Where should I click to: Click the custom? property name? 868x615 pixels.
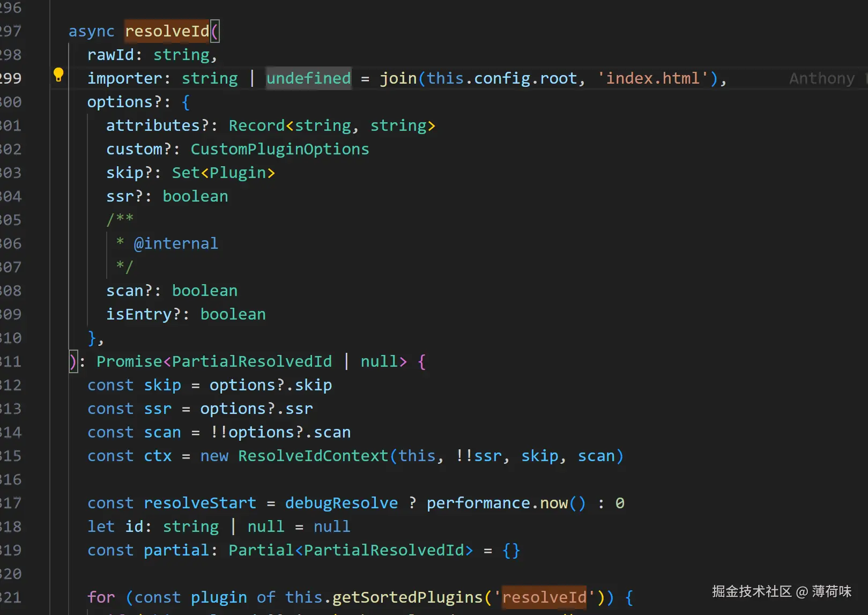pyautogui.click(x=139, y=149)
